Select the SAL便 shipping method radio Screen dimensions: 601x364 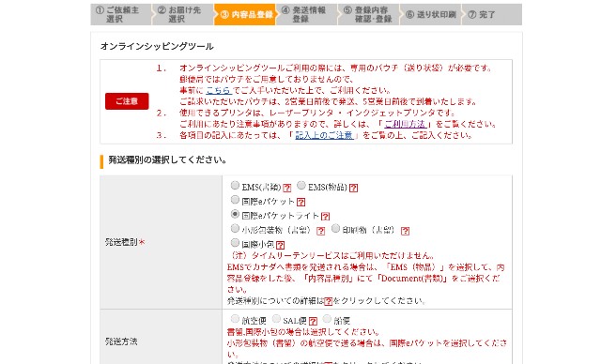tap(276, 319)
